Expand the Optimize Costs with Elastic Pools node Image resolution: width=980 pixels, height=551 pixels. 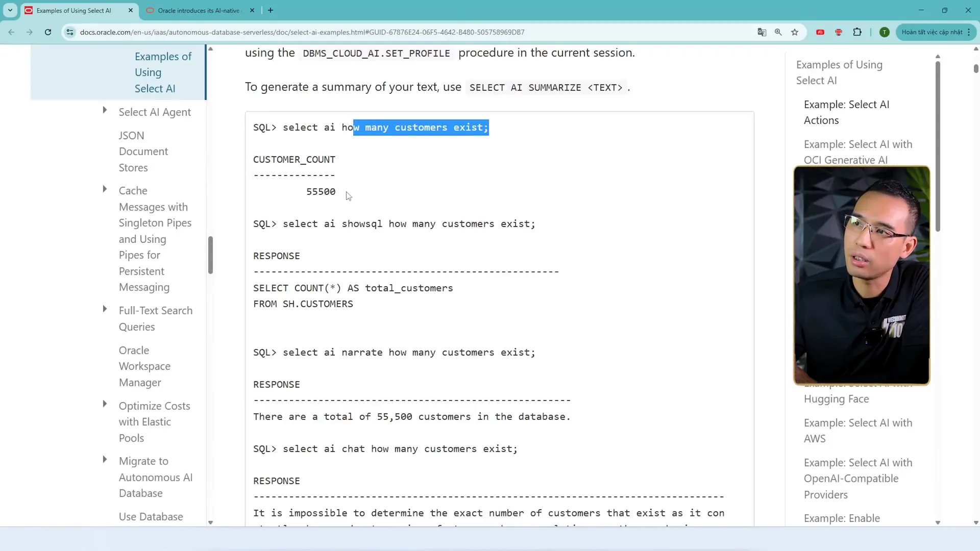pos(105,404)
